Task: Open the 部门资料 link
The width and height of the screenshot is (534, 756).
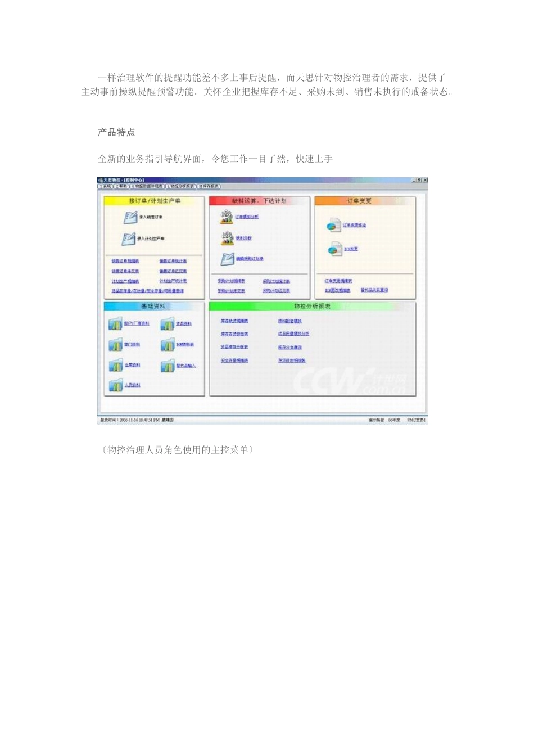Action: click(132, 345)
